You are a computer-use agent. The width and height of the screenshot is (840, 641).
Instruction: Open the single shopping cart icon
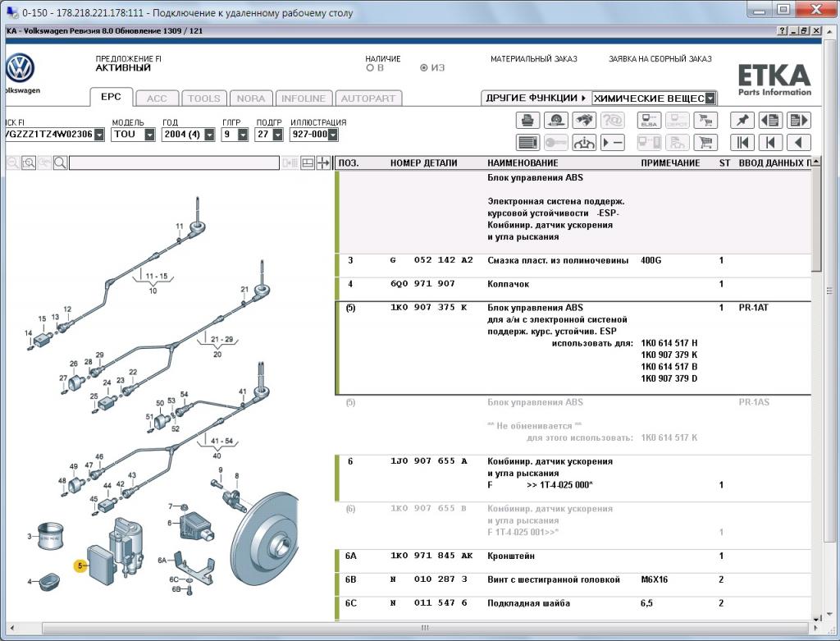click(705, 143)
